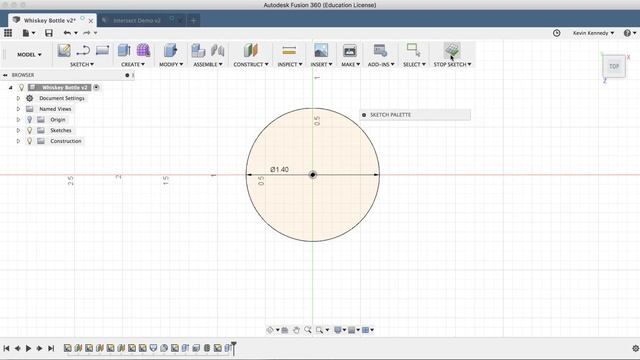Redo the last undone action
This screenshot has width=640, height=360.
[87, 33]
